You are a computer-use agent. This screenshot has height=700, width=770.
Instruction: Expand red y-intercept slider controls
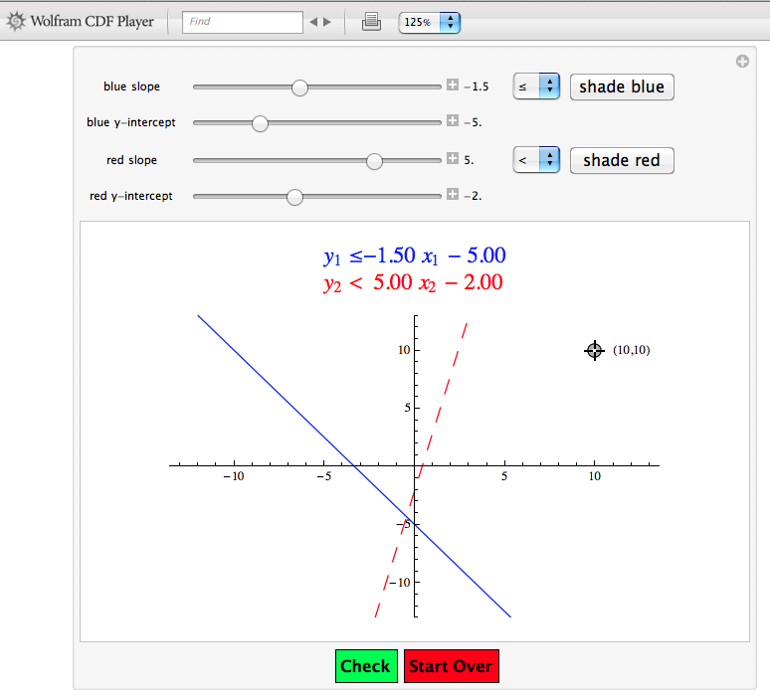453,195
